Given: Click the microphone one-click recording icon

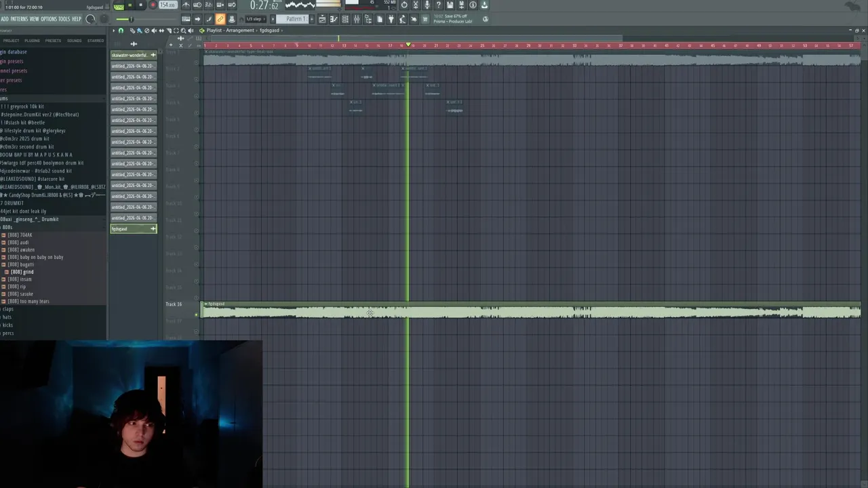Looking at the screenshot, I should tap(427, 5).
